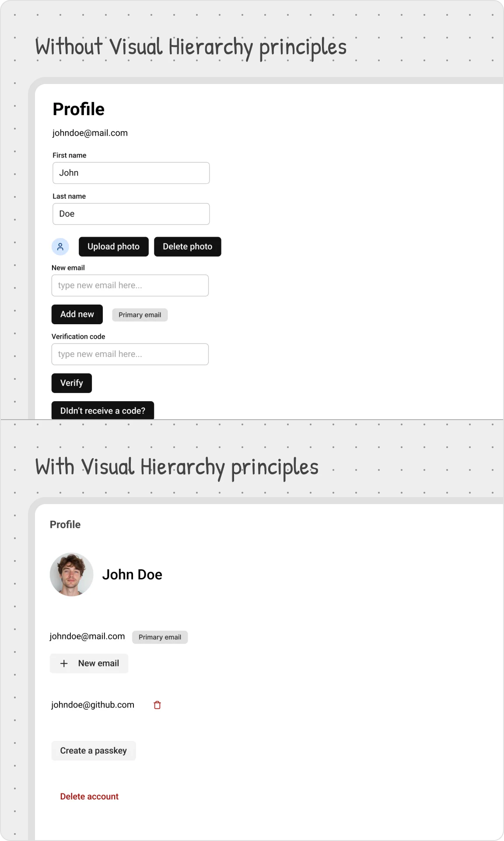Click the Primary email badge next to johndoe@mail.com
The image size is (504, 841).
[160, 637]
